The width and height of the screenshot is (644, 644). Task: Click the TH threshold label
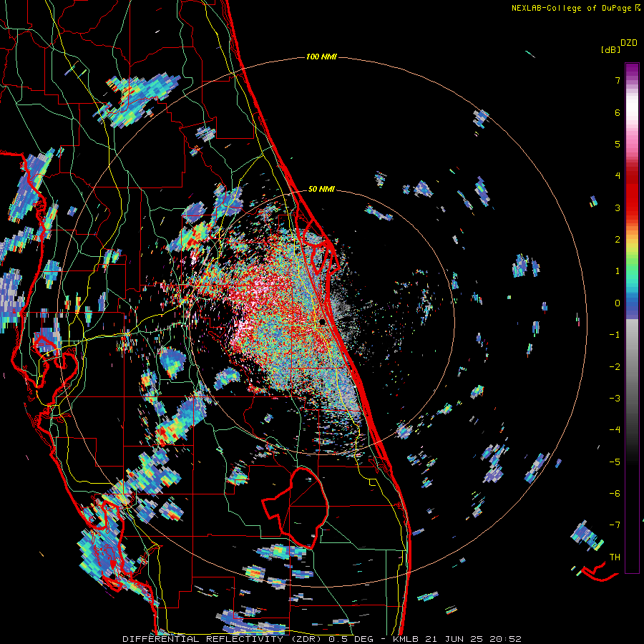pyautogui.click(x=615, y=557)
